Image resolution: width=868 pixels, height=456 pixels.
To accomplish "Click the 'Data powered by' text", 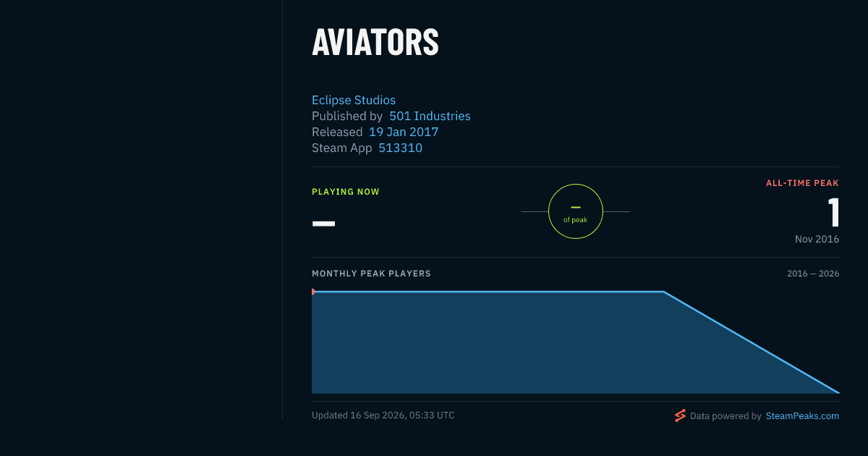I will 726,416.
